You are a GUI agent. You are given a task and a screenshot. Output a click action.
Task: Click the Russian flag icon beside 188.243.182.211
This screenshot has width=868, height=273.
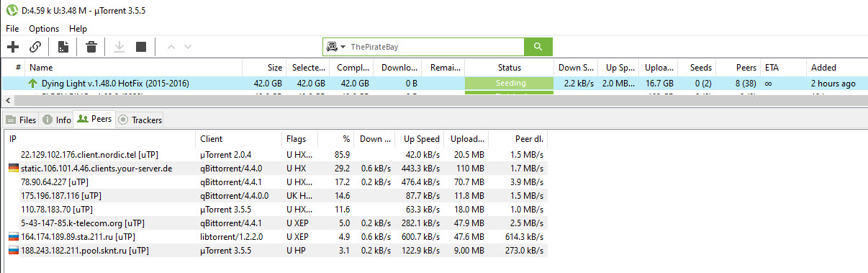[13, 251]
